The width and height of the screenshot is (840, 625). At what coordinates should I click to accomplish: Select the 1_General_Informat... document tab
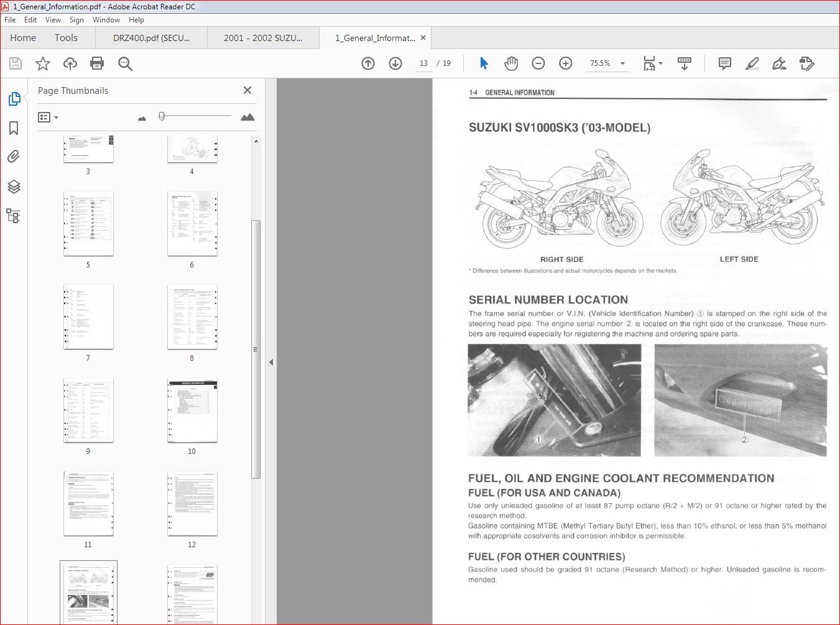pyautogui.click(x=375, y=38)
